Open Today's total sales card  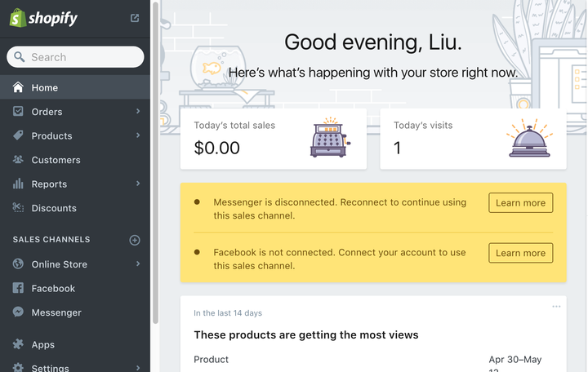point(274,139)
